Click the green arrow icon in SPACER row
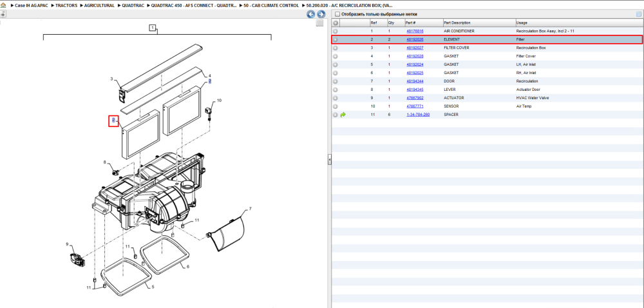Image resolution: width=644 pixels, height=308 pixels. pyautogui.click(x=343, y=115)
